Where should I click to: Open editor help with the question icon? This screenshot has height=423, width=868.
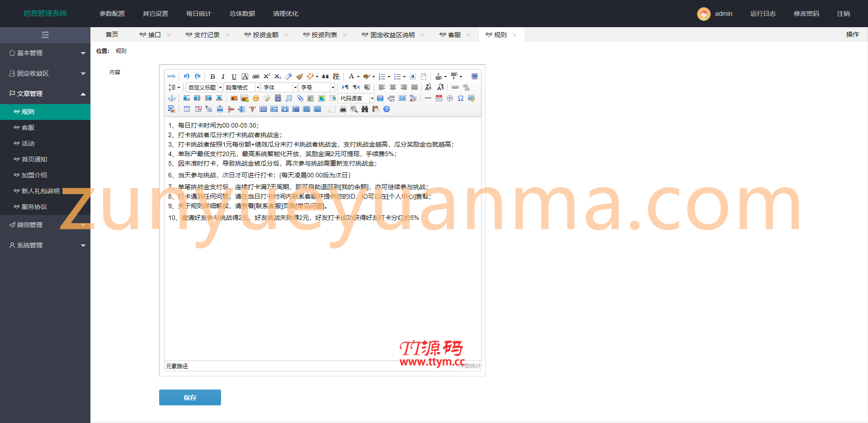387,109
